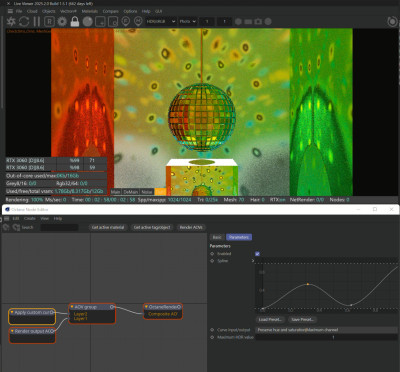Toggle the Maximum HDR value keyframe dot
The height and width of the screenshot is (372, 400).
(x=212, y=337)
